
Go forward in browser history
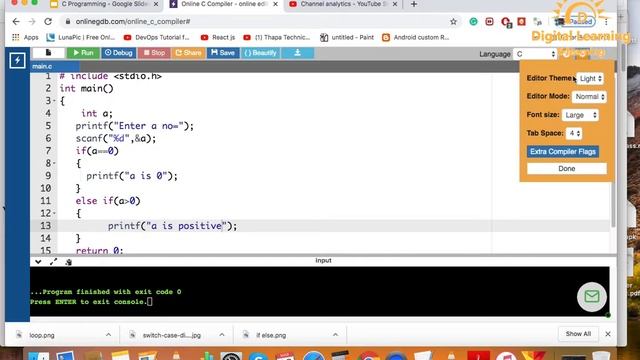coord(32,21)
